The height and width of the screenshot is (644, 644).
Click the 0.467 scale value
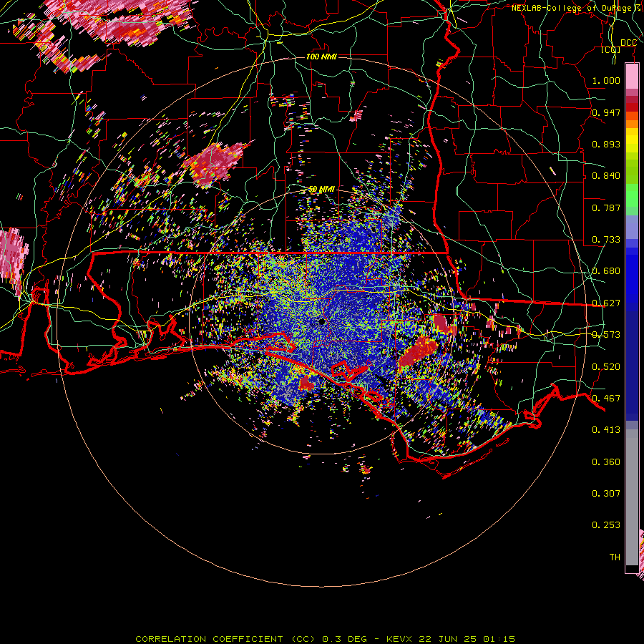[x=606, y=399]
